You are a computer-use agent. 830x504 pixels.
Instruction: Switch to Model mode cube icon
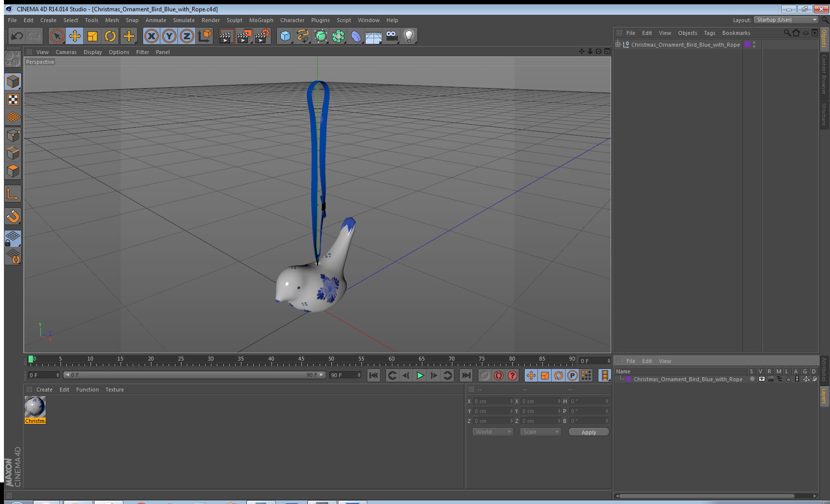[13, 82]
